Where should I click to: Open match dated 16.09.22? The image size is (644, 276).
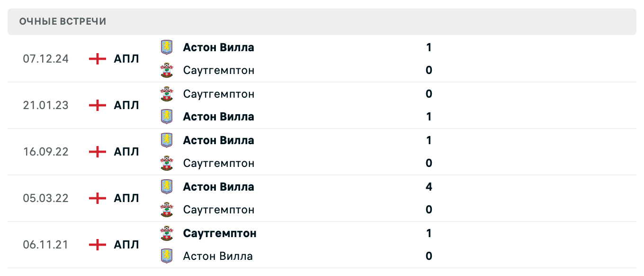tap(45, 152)
